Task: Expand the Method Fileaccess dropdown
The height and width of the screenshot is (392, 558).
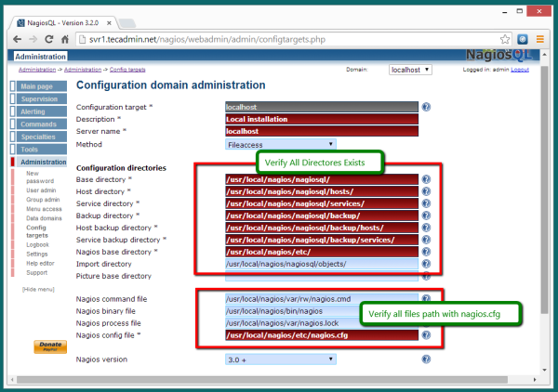Action: point(280,144)
